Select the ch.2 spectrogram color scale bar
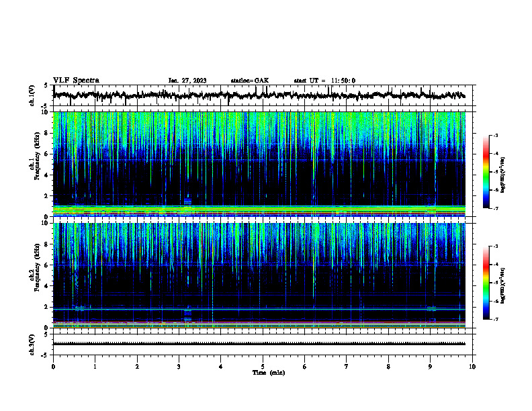532x411 pixels. 486,283
